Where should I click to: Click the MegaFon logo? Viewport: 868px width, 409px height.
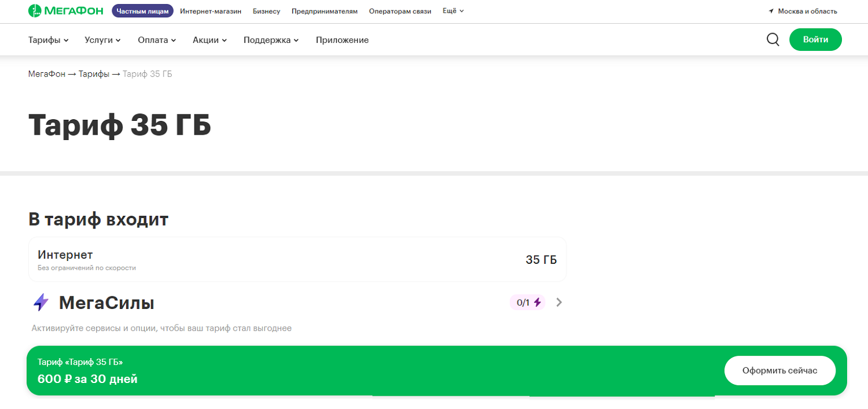[x=66, y=11]
